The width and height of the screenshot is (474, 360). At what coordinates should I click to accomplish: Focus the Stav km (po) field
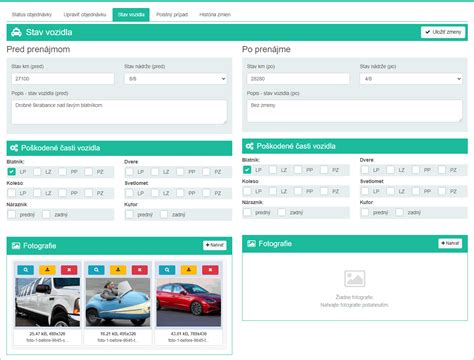[298, 79]
